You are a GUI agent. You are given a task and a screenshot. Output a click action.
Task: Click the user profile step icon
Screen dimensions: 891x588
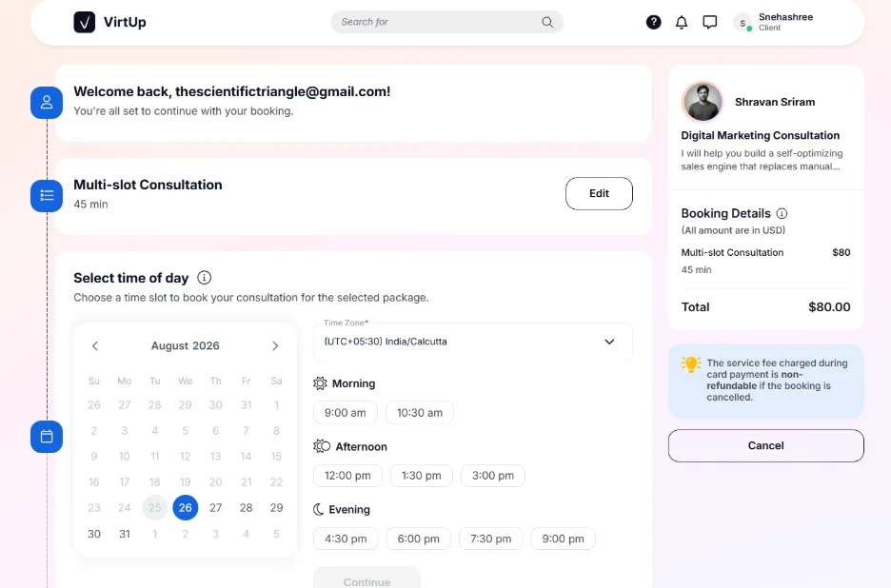click(x=47, y=103)
